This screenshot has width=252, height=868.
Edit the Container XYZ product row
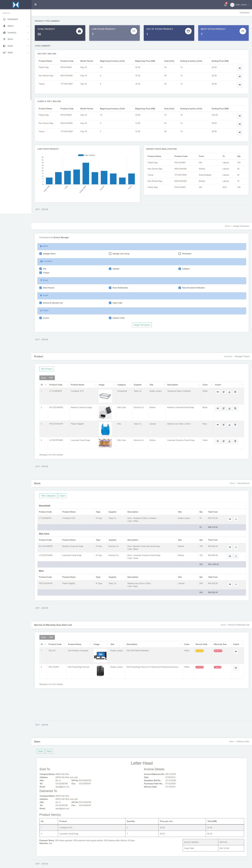point(223,392)
